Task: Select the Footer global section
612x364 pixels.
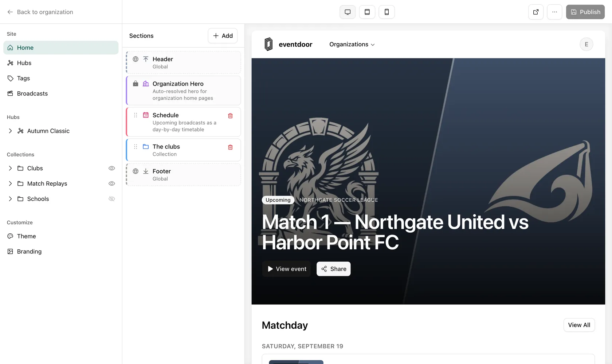Action: coord(184,175)
